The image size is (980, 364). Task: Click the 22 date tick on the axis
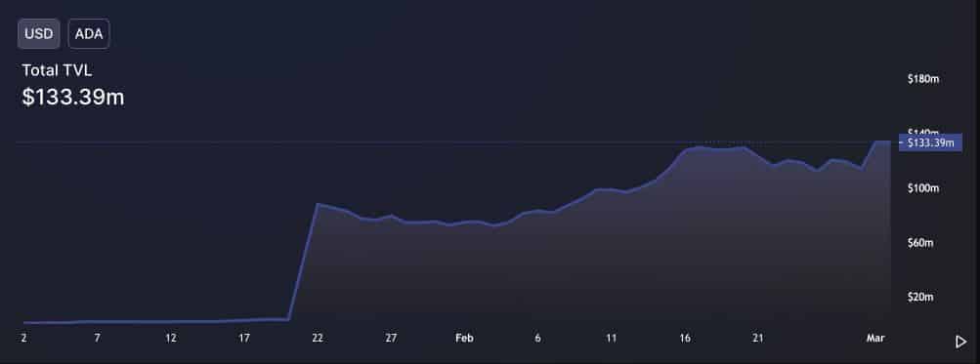pyautogui.click(x=318, y=338)
